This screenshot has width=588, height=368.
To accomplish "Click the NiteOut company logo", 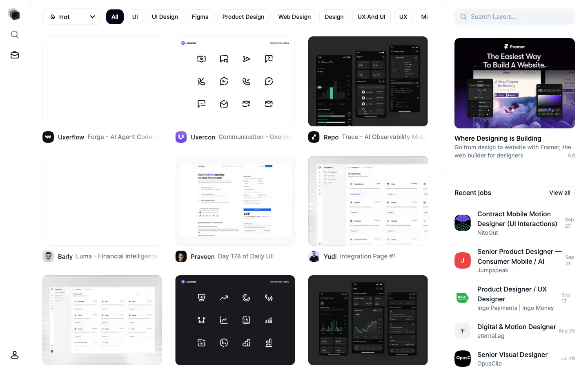I will point(463,223).
